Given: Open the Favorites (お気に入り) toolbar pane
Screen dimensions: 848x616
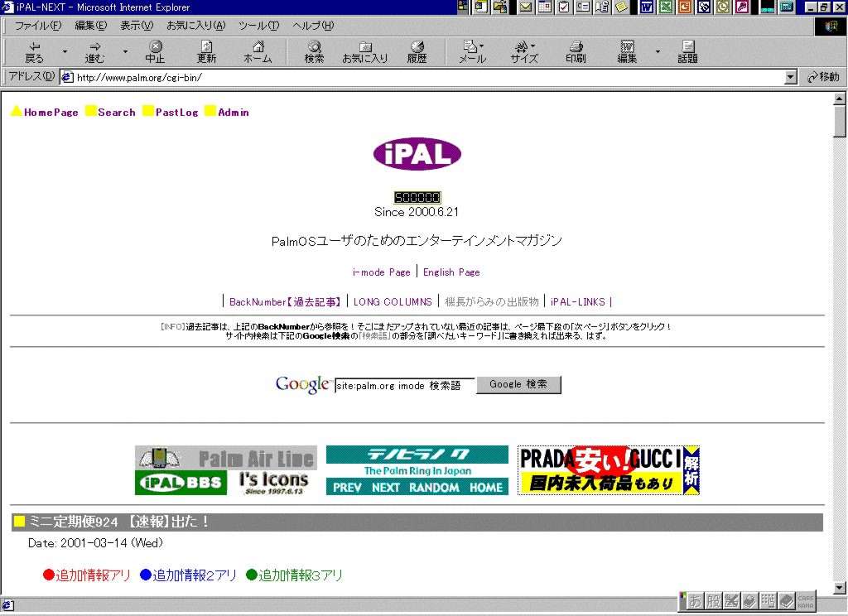Looking at the screenshot, I should pyautogui.click(x=365, y=52).
